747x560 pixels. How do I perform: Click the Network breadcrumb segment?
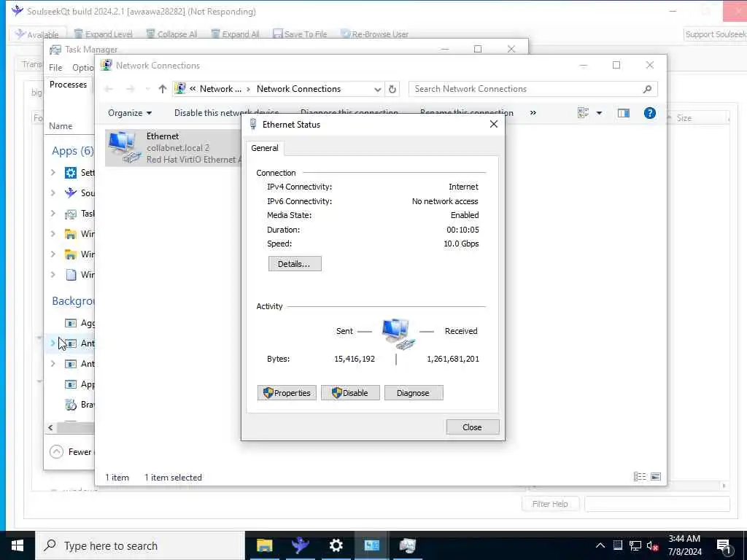[220, 89]
